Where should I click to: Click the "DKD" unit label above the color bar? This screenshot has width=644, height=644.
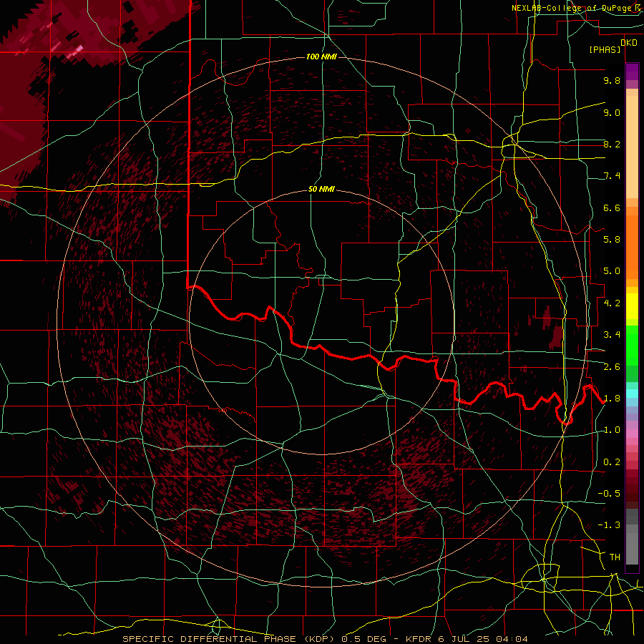(x=629, y=43)
